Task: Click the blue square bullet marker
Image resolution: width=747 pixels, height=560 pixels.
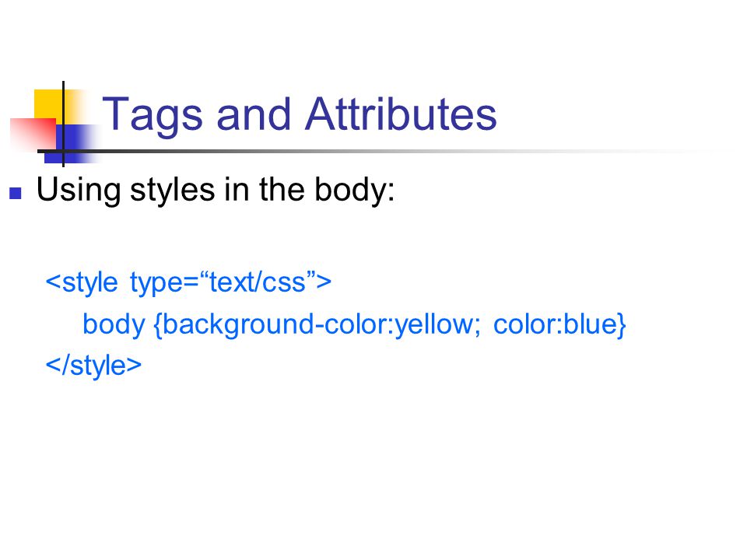Action: click(x=16, y=193)
